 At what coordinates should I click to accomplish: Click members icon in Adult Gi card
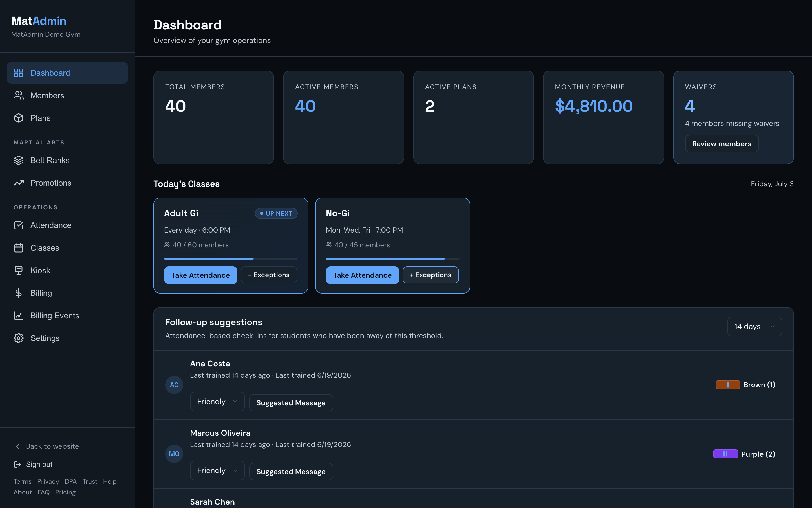(x=167, y=245)
